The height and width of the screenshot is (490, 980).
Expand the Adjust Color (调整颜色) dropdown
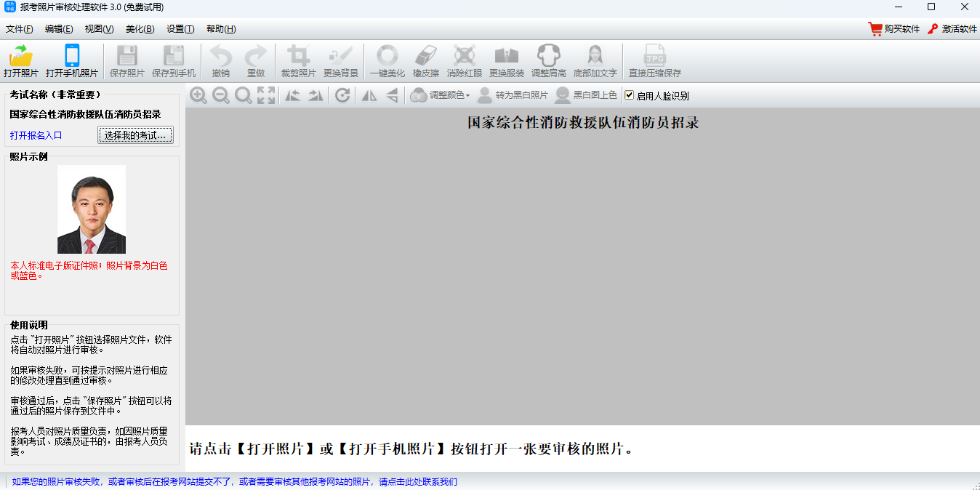[x=441, y=95]
